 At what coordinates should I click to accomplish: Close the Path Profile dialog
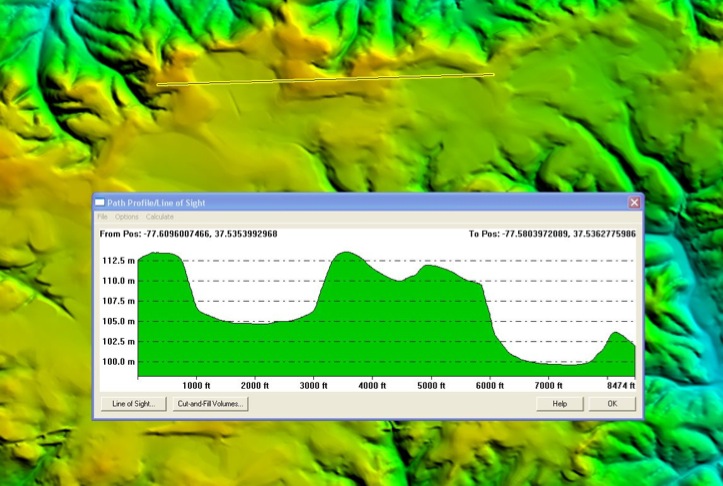[634, 202]
